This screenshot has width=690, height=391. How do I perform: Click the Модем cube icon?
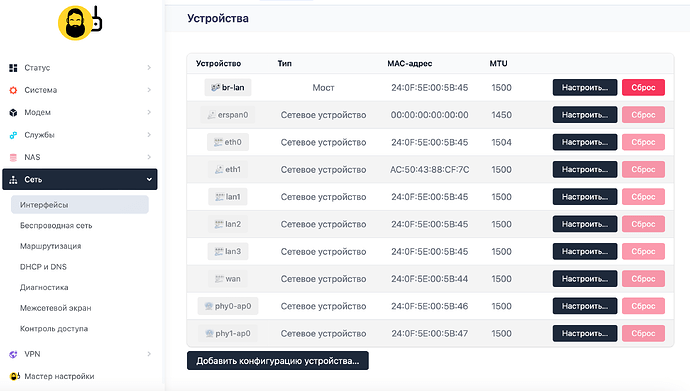[x=13, y=113]
